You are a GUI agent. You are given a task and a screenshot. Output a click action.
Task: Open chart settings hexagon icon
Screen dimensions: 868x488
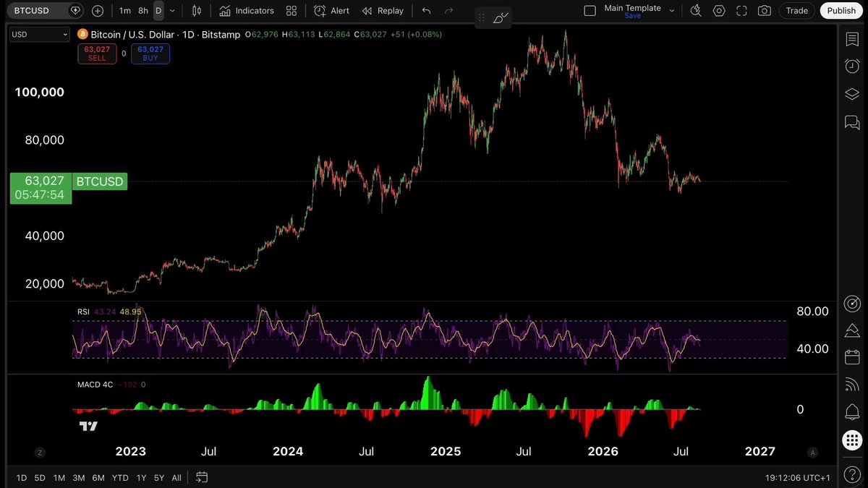pyautogui.click(x=719, y=11)
